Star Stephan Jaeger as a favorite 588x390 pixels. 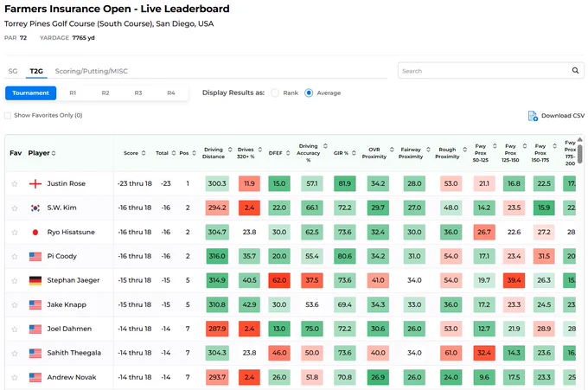tap(14, 280)
